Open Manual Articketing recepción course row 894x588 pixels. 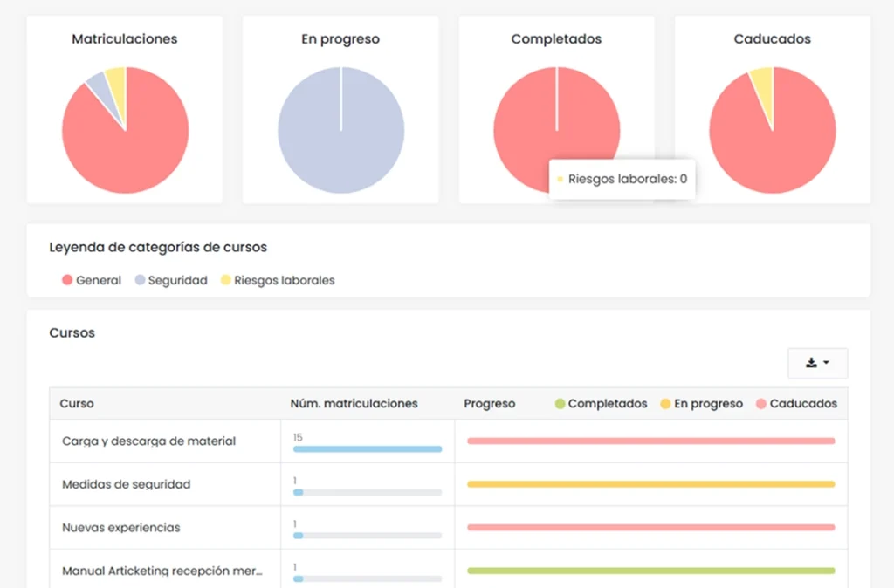(162, 571)
